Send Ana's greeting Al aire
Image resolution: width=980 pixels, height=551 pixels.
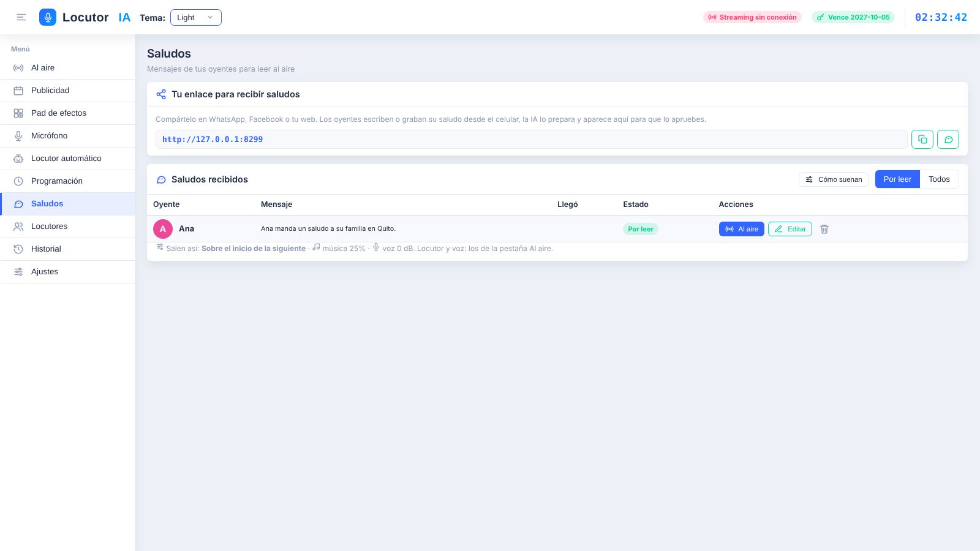coord(742,229)
